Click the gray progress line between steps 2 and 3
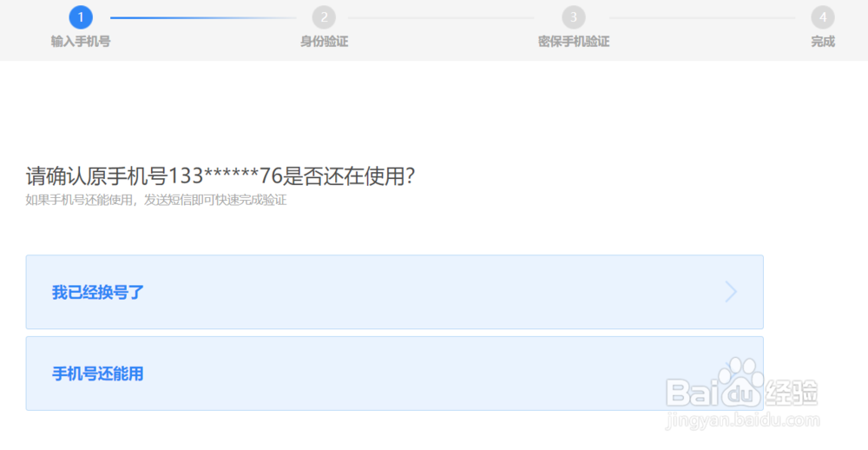 (441, 17)
